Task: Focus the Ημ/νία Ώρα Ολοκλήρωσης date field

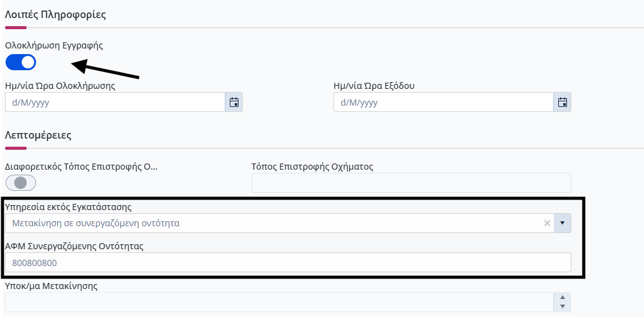Action: point(115,102)
